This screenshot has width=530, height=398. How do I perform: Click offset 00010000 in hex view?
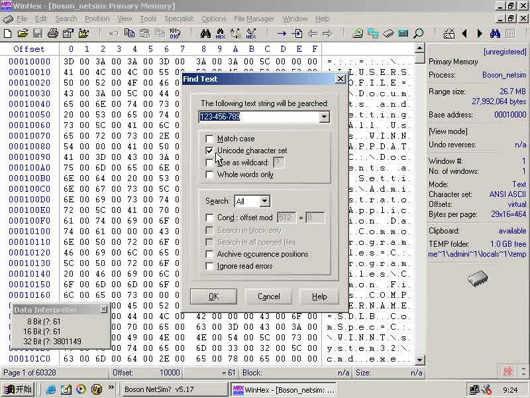[29, 62]
